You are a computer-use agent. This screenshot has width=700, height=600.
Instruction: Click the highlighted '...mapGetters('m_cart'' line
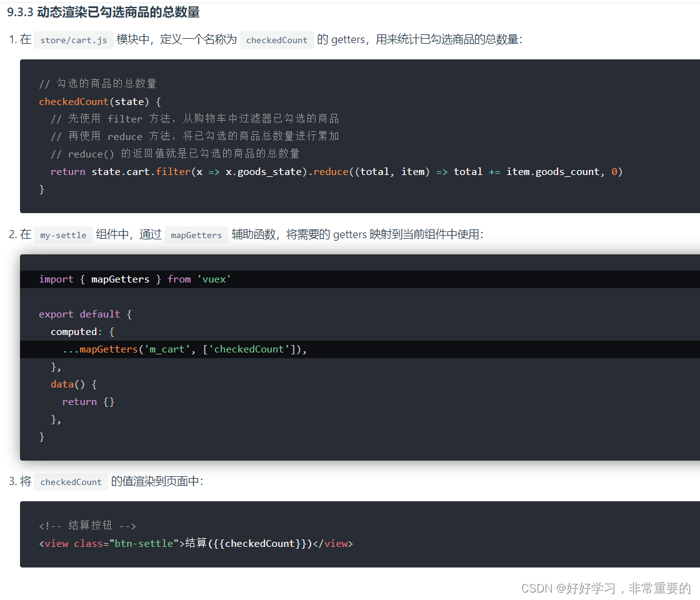point(184,349)
